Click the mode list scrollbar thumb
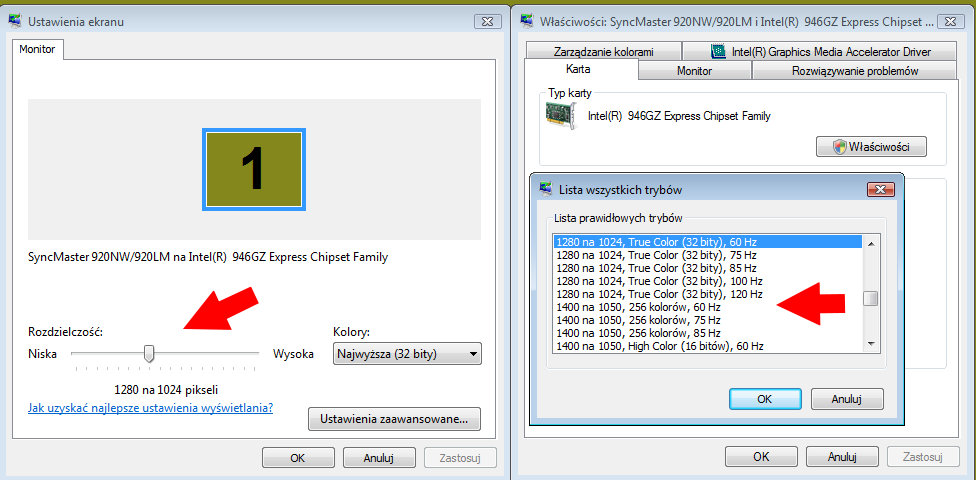This screenshot has height=480, width=976. click(x=871, y=299)
